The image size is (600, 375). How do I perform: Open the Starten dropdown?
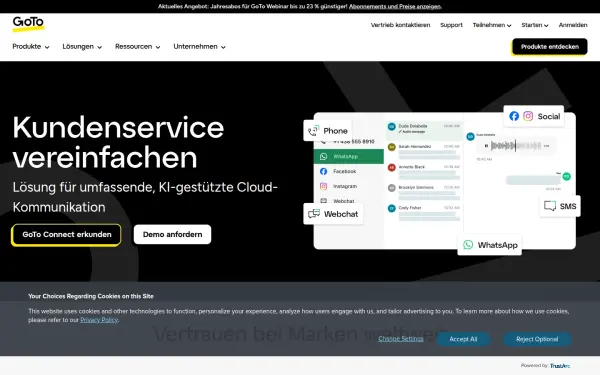pos(535,25)
